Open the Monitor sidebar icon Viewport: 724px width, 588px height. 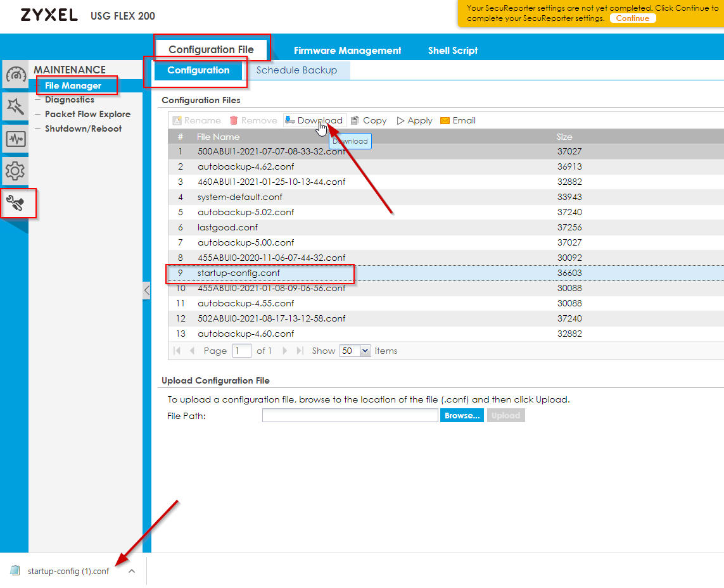click(15, 139)
